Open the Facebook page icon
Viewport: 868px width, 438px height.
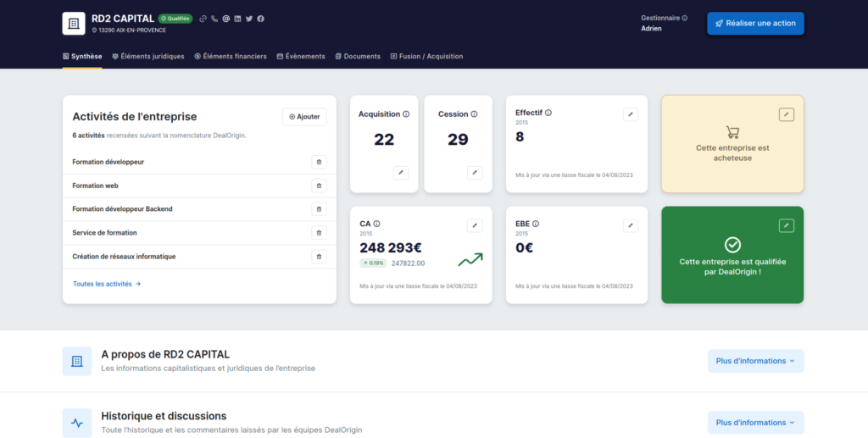tap(260, 19)
